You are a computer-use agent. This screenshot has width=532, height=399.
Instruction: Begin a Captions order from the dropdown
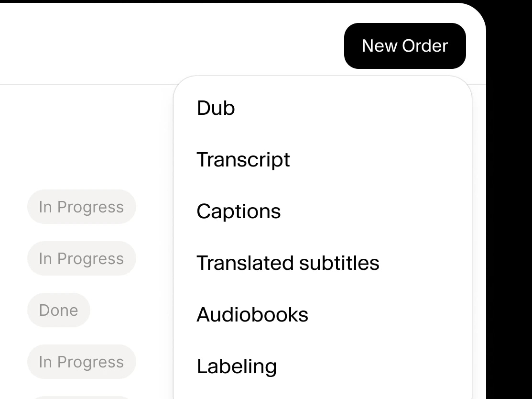point(239,211)
